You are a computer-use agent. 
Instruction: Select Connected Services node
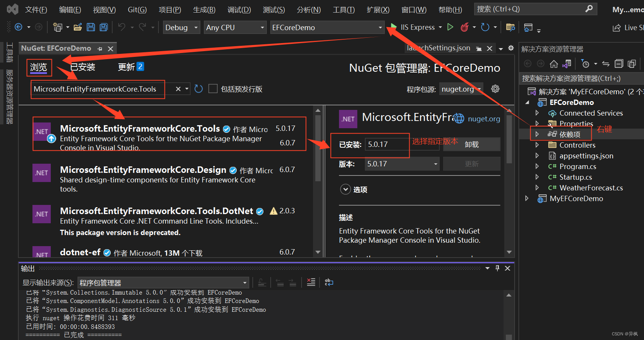(x=591, y=113)
